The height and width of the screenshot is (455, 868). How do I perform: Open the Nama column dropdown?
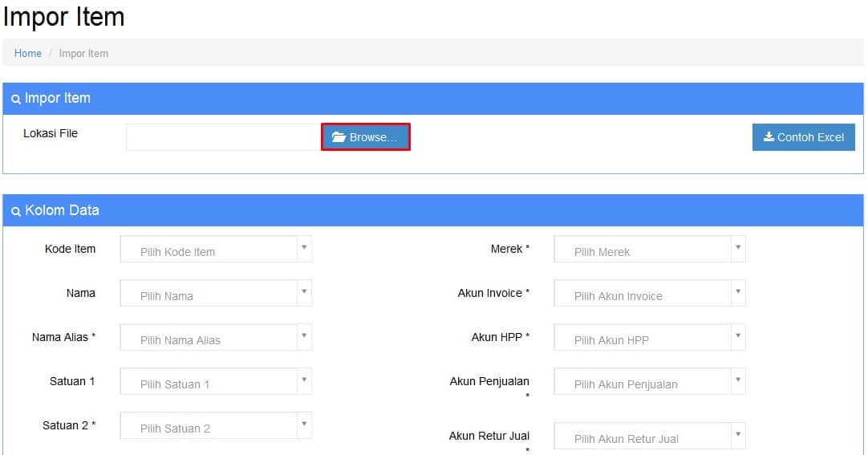(x=209, y=294)
